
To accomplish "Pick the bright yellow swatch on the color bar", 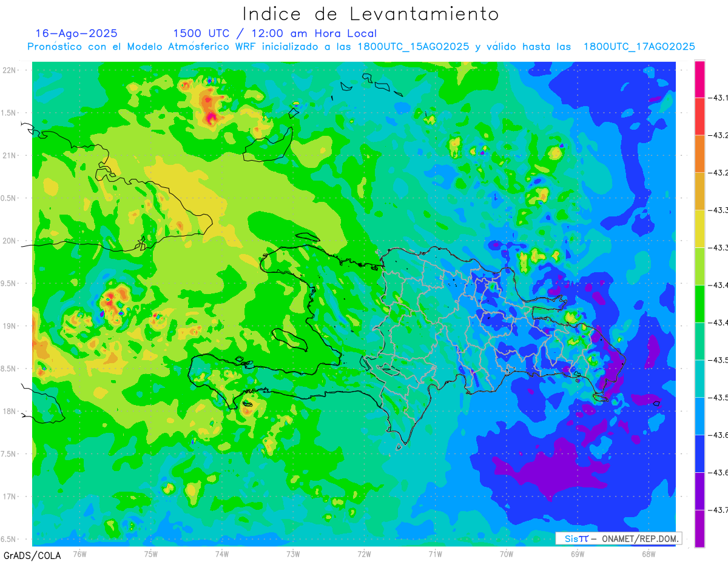I will tap(699, 229).
